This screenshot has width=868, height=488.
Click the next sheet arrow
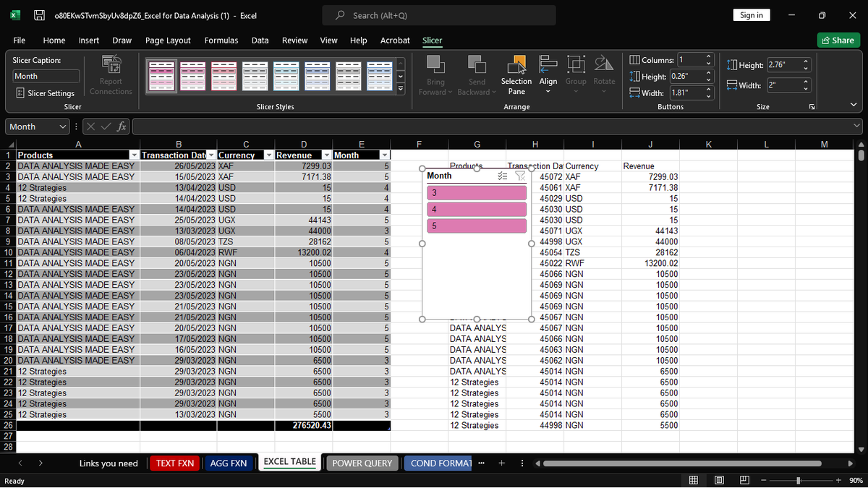[41, 463]
